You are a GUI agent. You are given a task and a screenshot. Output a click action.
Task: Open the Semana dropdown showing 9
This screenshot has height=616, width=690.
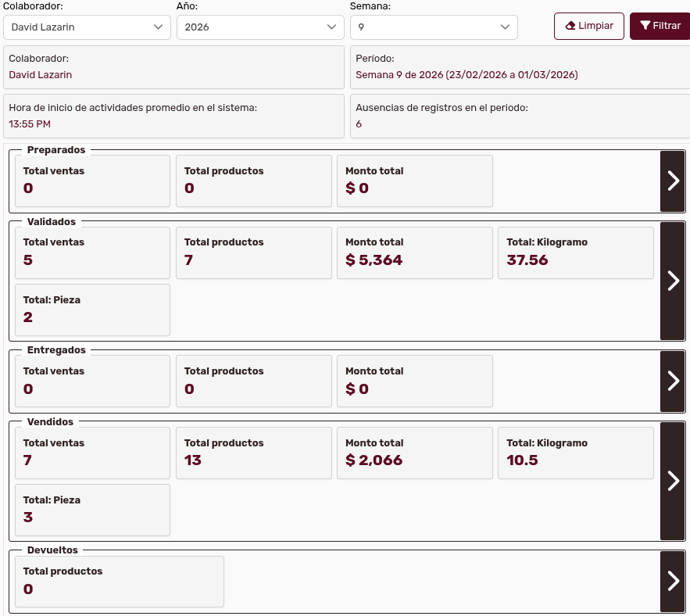434,27
